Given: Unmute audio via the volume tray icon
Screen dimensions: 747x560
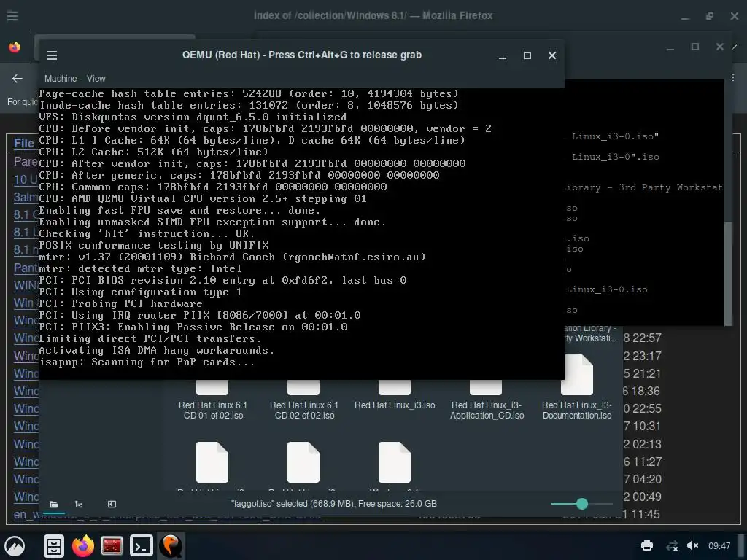Looking at the screenshot, I should coord(692,545).
